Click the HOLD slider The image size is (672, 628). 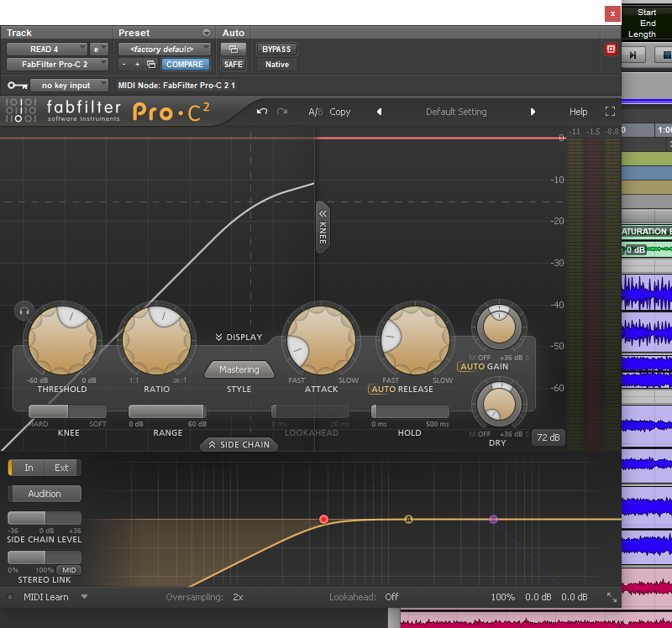point(410,411)
